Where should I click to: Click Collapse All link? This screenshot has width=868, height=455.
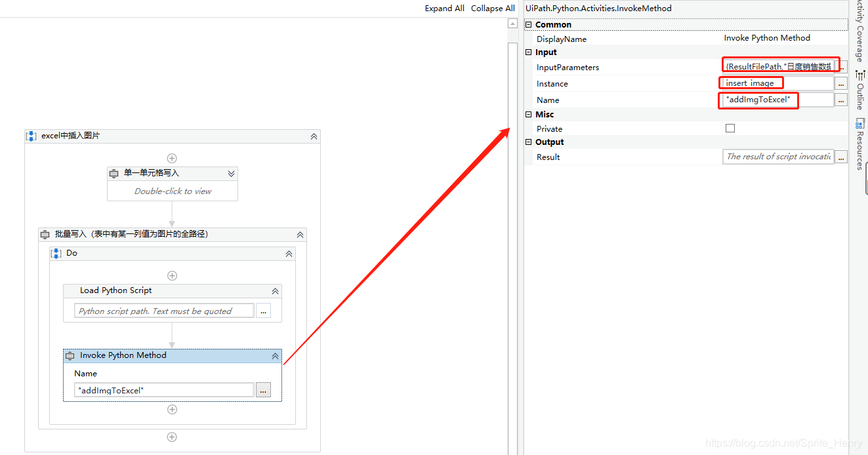tap(493, 9)
